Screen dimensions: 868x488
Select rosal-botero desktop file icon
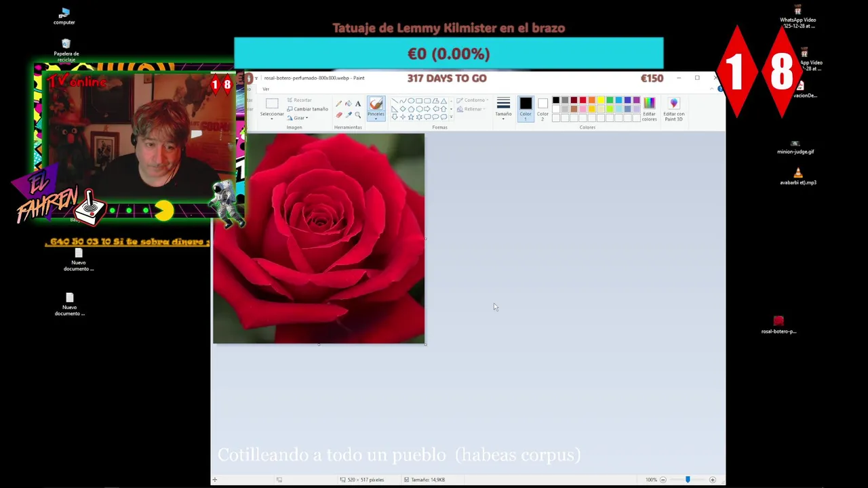coord(778,324)
